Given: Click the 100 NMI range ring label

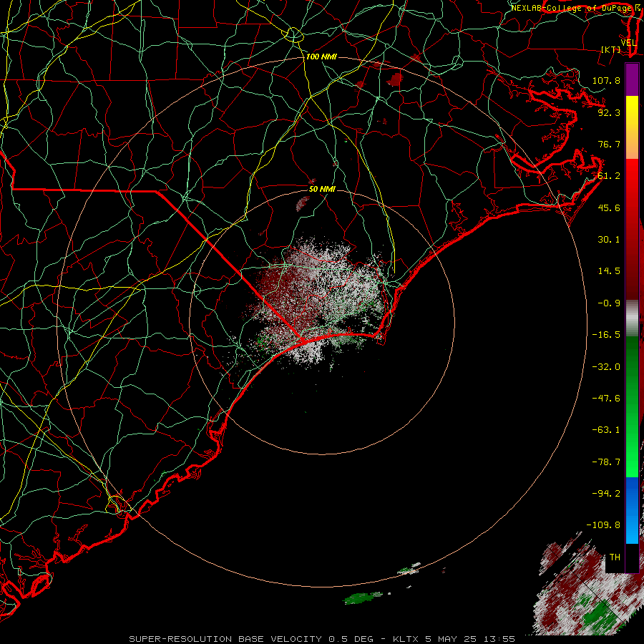Looking at the screenshot, I should [x=321, y=57].
